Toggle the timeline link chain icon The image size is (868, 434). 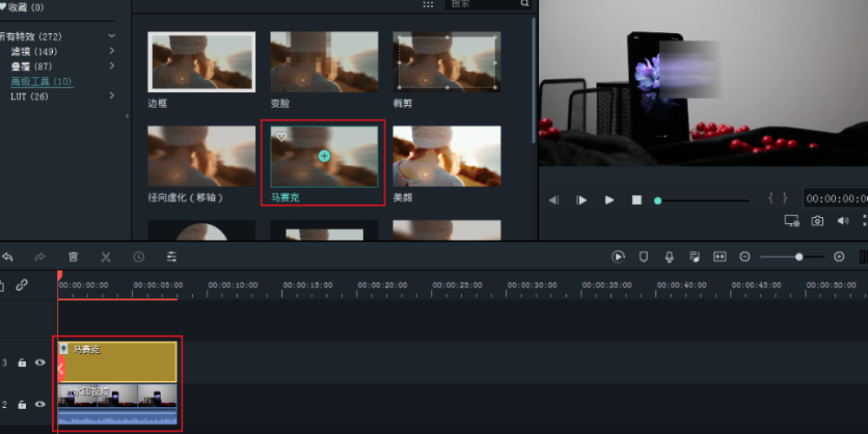22,286
